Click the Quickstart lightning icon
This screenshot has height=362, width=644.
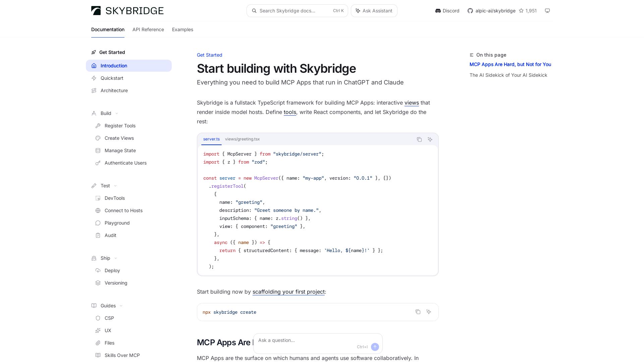pyautogui.click(x=94, y=78)
